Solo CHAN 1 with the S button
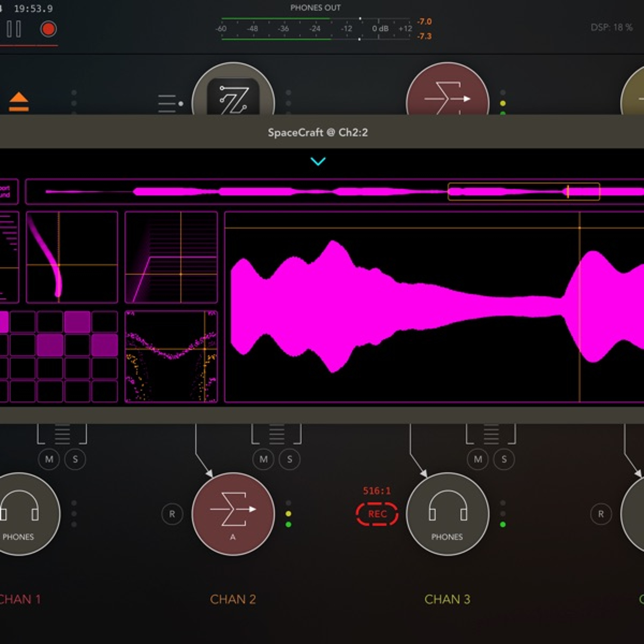644x644 pixels. (75, 459)
